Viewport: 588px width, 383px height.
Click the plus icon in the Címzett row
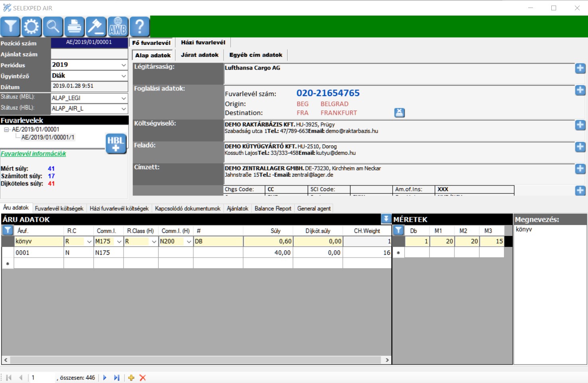[580, 169]
